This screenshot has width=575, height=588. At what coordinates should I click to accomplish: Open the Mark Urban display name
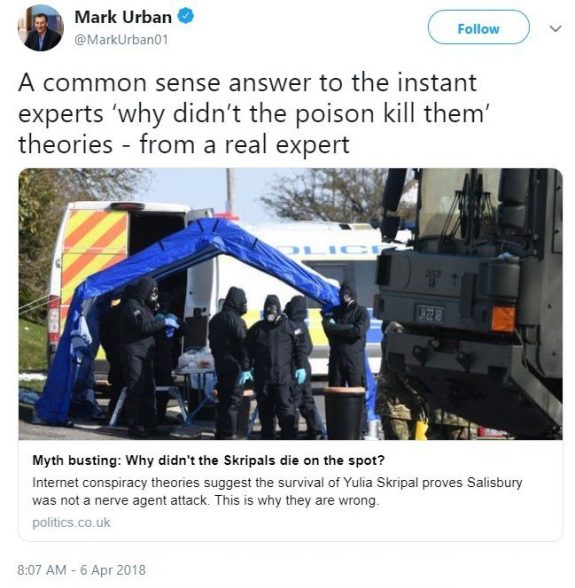click(x=123, y=17)
